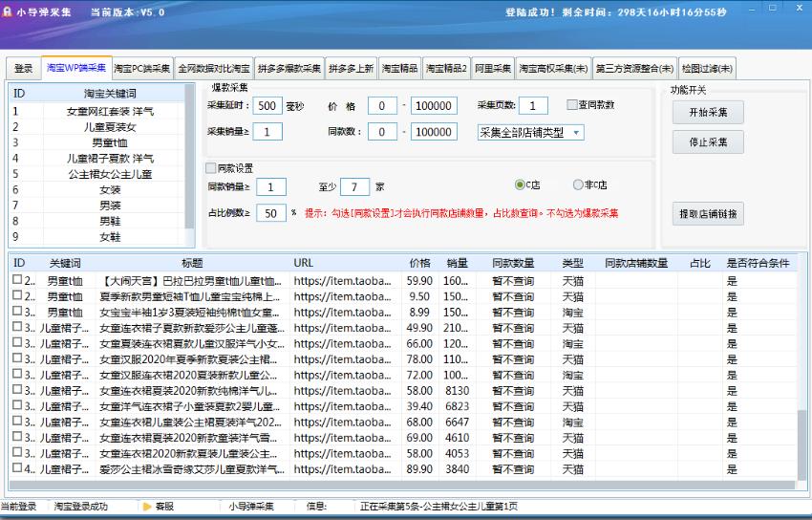Image resolution: width=812 pixels, height=520 pixels.
Task: Tick the checkbox for the 89.90 item
Action: [17, 467]
